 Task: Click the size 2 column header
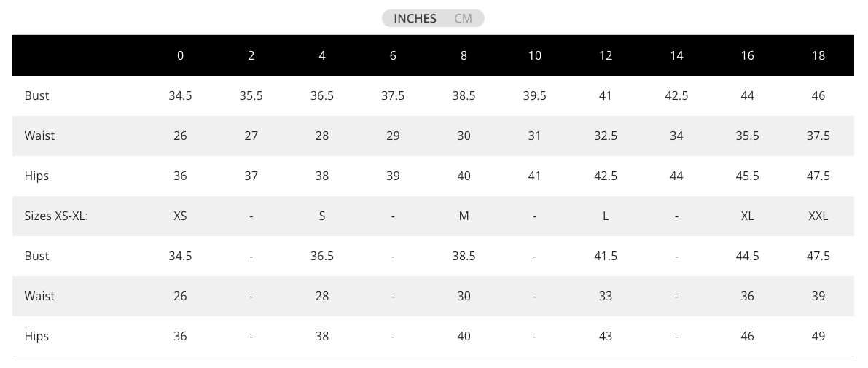pos(251,55)
